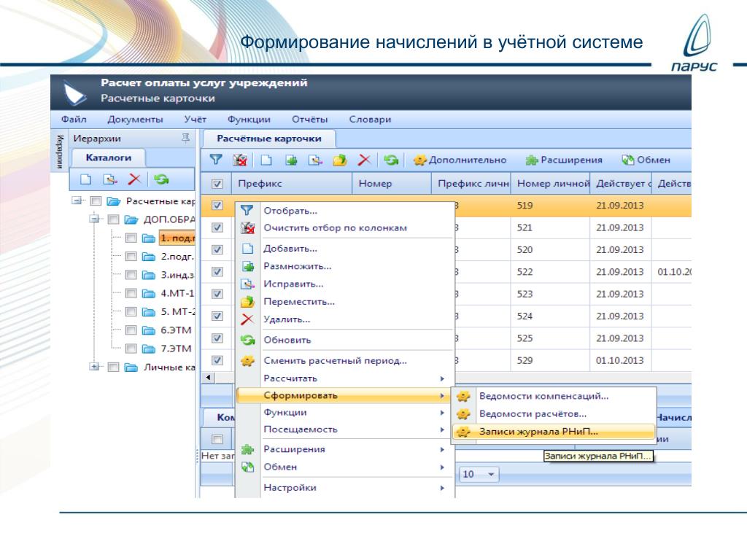Image resolution: width=747 pixels, height=560 pixels.
Task: Open the Посещаемость submenu
Action: (345, 429)
